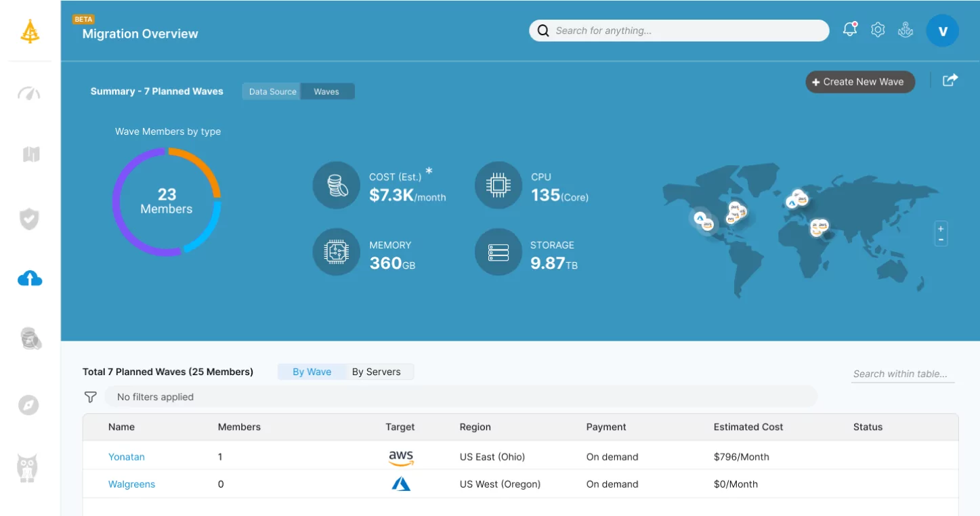980x516 pixels.
Task: Click the owl icon in the sidebar
Action: tap(28, 468)
